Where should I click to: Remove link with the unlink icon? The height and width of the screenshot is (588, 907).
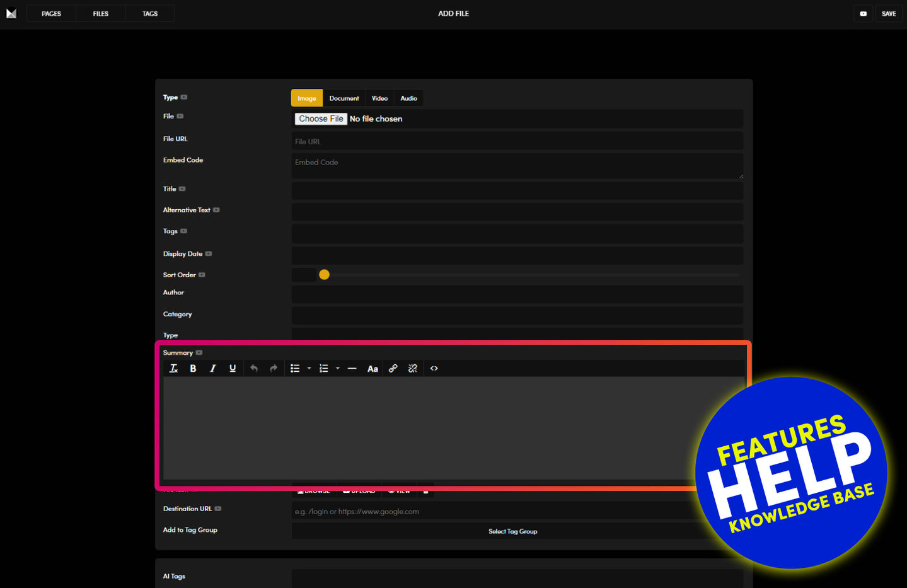click(413, 369)
